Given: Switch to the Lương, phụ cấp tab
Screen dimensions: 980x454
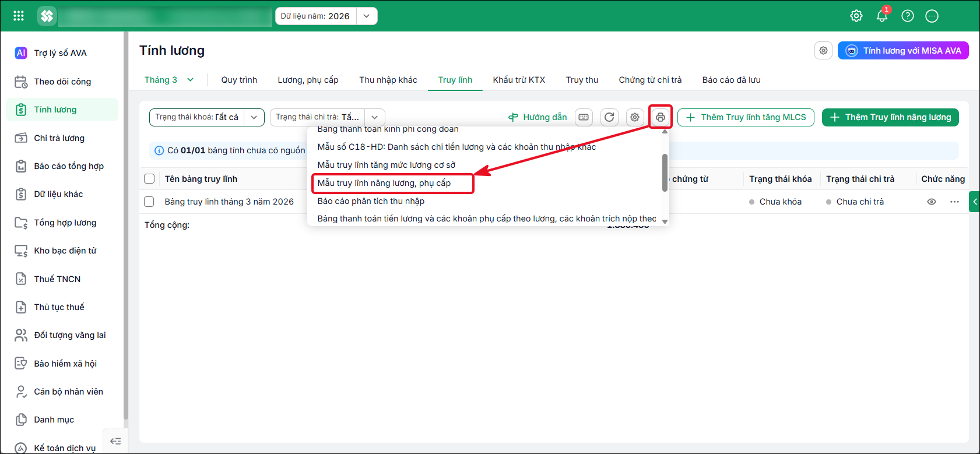Looking at the screenshot, I should coord(308,80).
